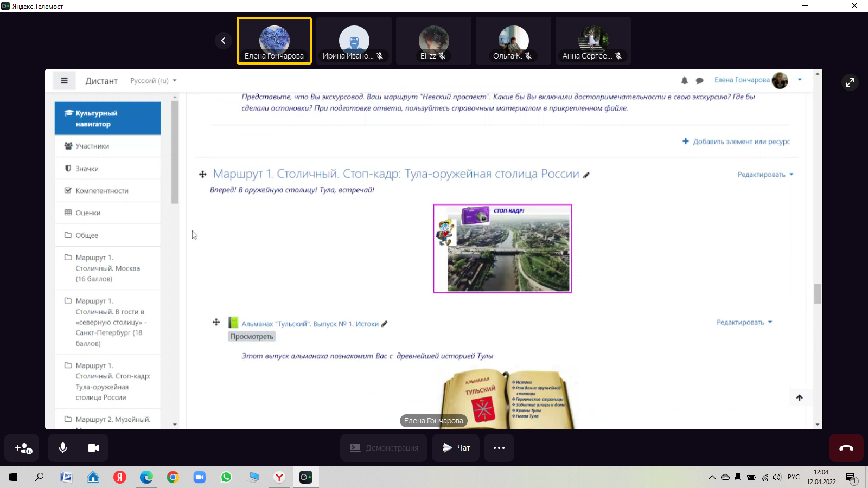868x488 pixels.
Task: Toggle the camera off
Action: click(93, 448)
